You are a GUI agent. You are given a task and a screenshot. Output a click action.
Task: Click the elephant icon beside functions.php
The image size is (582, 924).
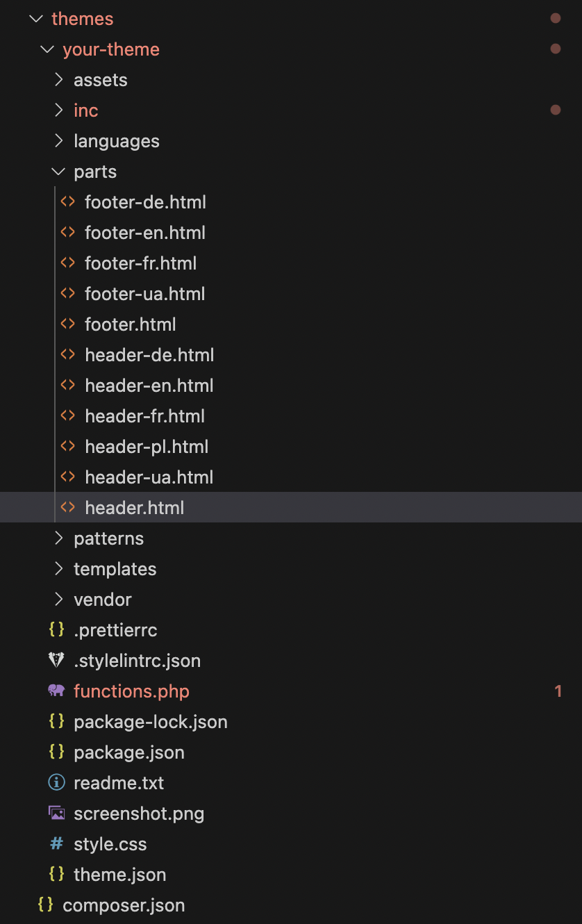[56, 691]
